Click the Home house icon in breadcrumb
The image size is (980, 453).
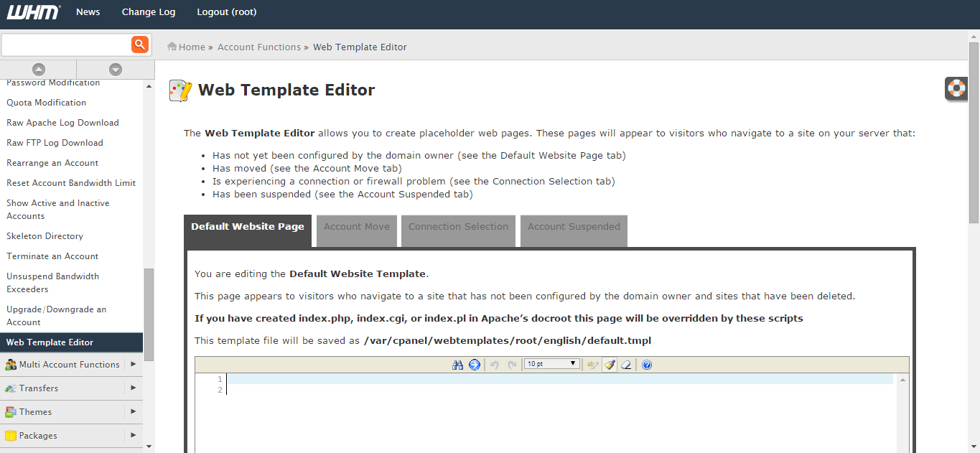click(x=172, y=47)
